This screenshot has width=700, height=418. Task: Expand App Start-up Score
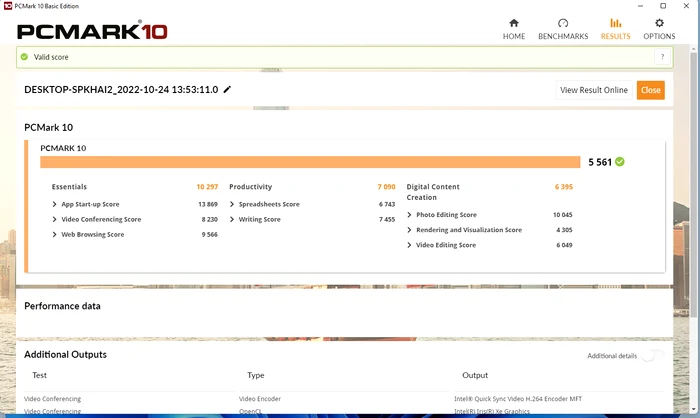click(54, 204)
